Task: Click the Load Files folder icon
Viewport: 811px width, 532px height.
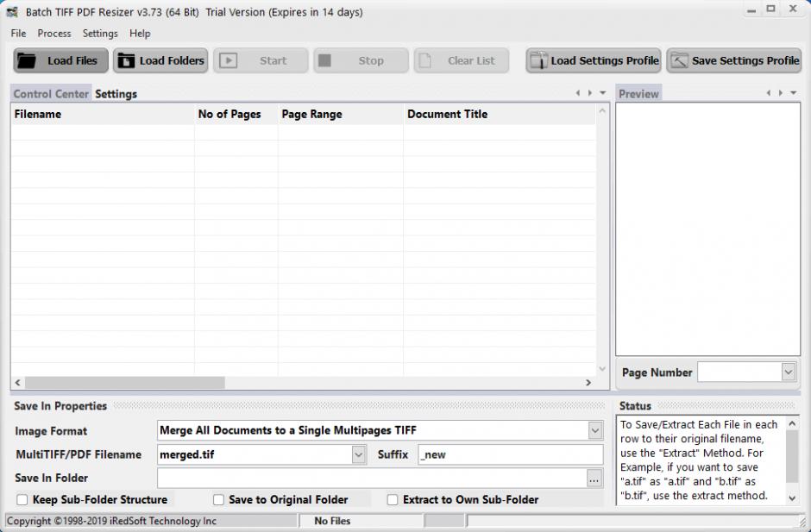Action: [x=27, y=60]
